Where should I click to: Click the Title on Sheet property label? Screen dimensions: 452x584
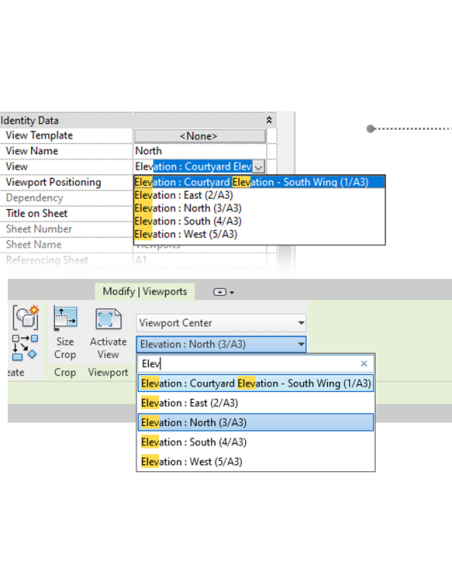pyautogui.click(x=36, y=213)
